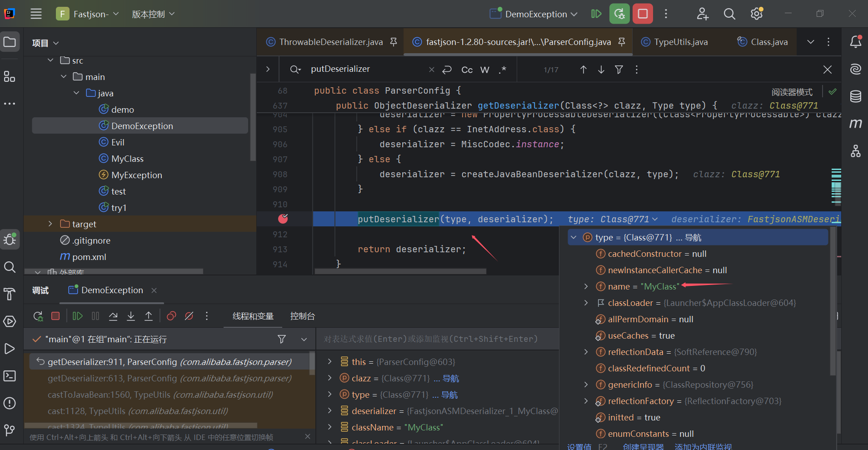Open the Notifications bell icon

tap(856, 42)
